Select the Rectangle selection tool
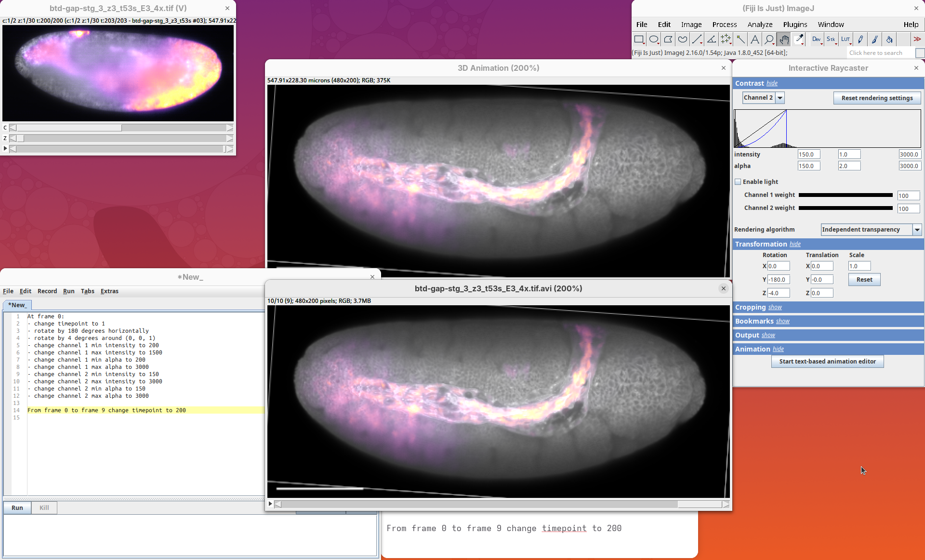This screenshot has width=925, height=560. click(639, 39)
